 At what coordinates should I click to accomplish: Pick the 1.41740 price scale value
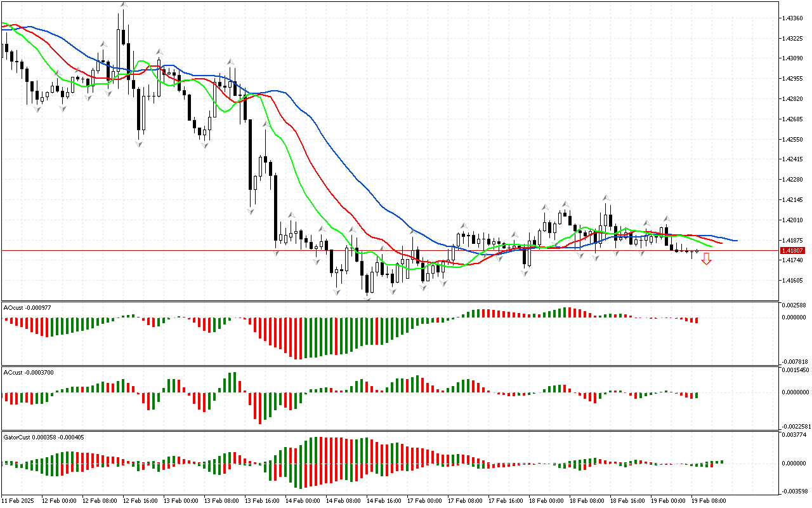(x=794, y=260)
